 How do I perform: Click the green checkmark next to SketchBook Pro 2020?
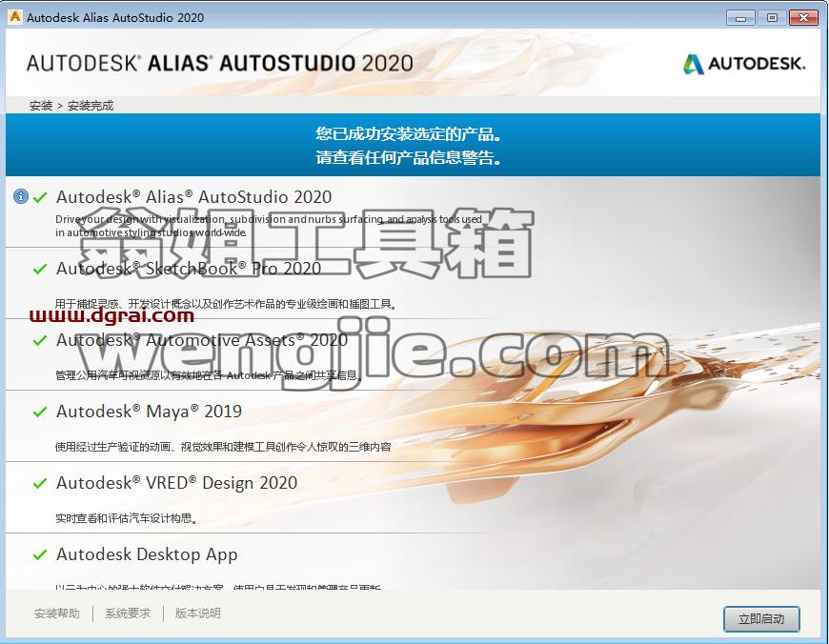tap(40, 269)
